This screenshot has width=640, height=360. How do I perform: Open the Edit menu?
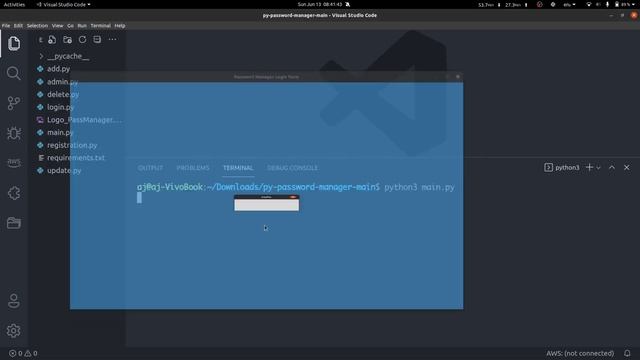pos(18,25)
